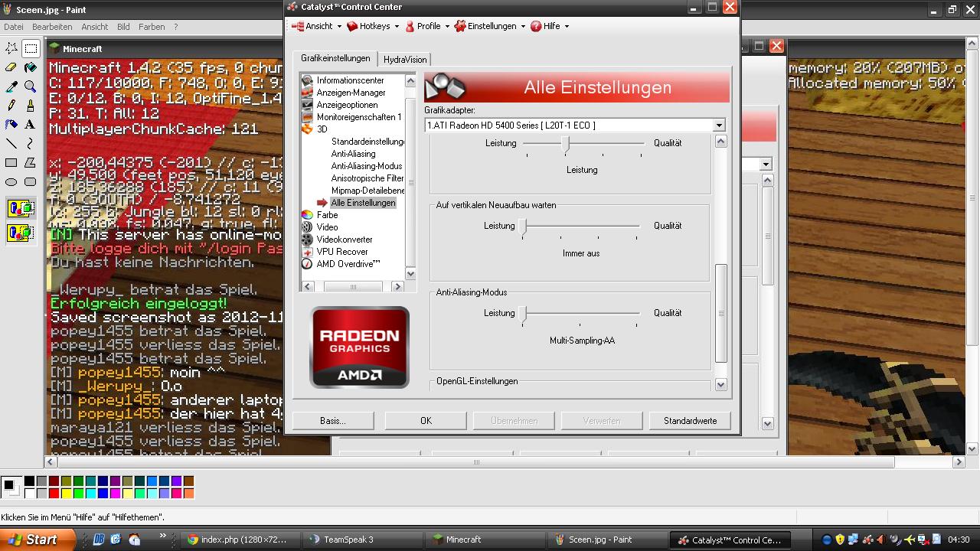Click the Anti-Aliasing-Modus slider handle
Image resolution: width=980 pixels, height=551 pixels.
[524, 314]
